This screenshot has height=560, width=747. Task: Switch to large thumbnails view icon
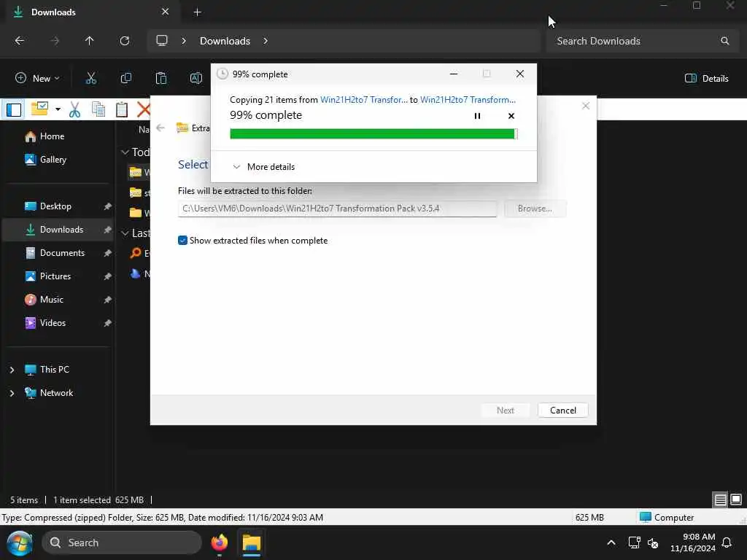click(736, 499)
